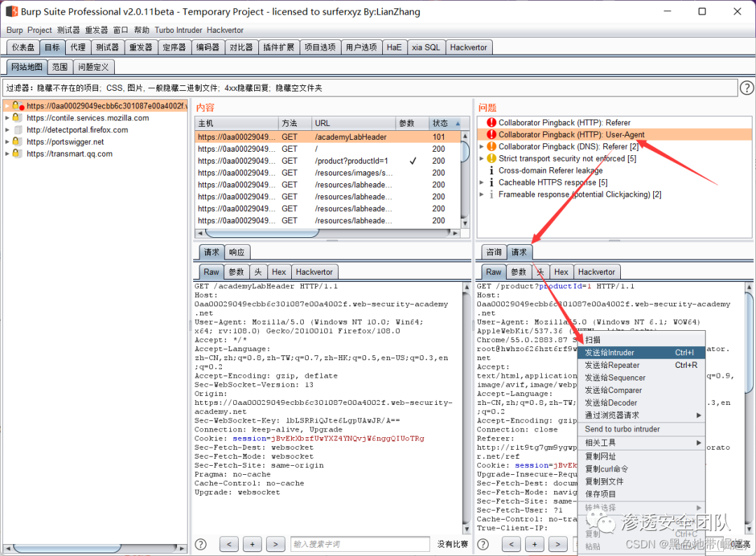The height and width of the screenshot is (556, 756).
Task: Choose Send to turbo intruder
Action: 641,429
